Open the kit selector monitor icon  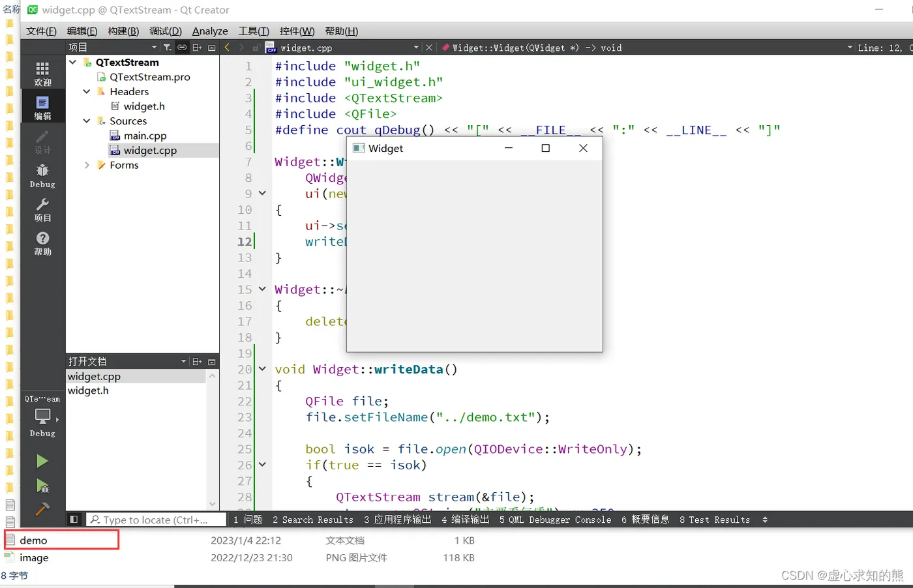pyautogui.click(x=42, y=416)
